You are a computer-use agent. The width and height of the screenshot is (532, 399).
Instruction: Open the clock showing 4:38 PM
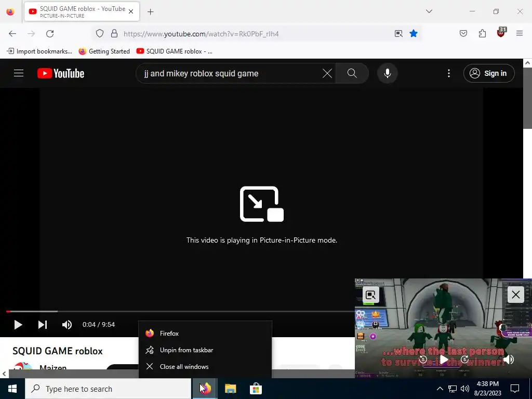(487, 389)
